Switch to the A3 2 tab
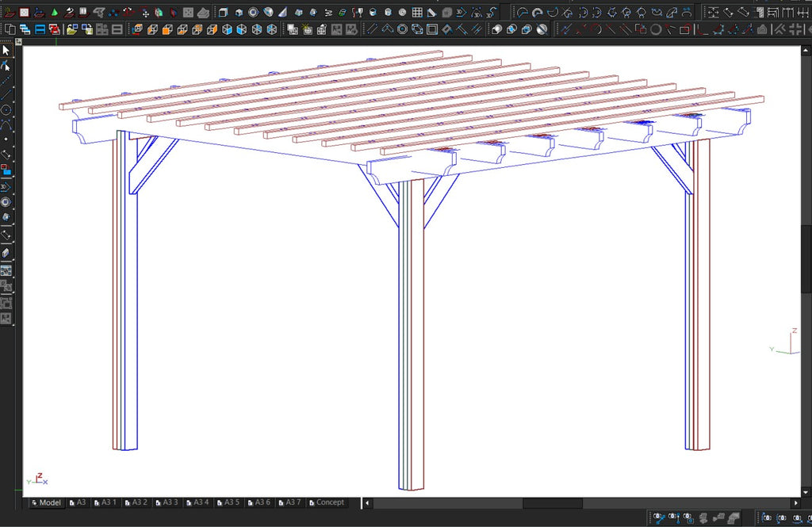This screenshot has height=527, width=812. tap(136, 502)
